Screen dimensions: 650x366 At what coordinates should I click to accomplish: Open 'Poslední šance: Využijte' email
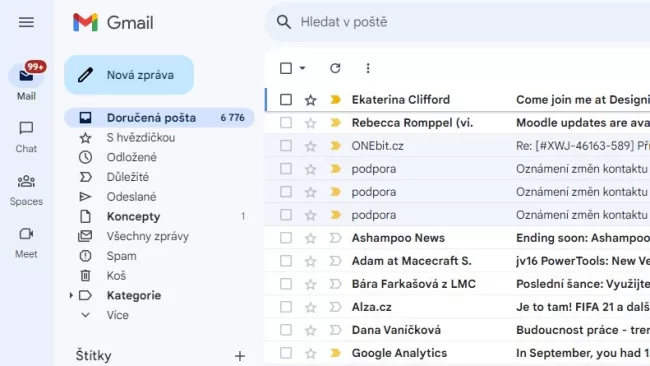coord(583,284)
